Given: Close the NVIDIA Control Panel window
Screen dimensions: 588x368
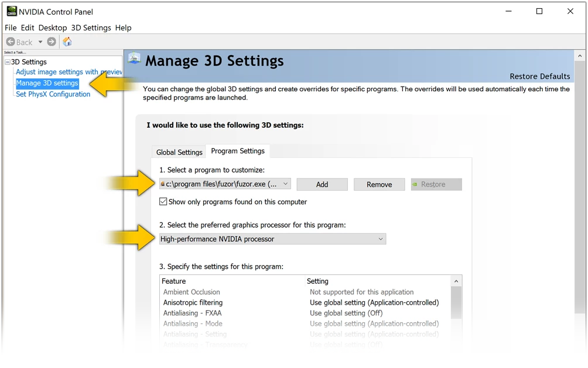Looking at the screenshot, I should click(x=570, y=11).
